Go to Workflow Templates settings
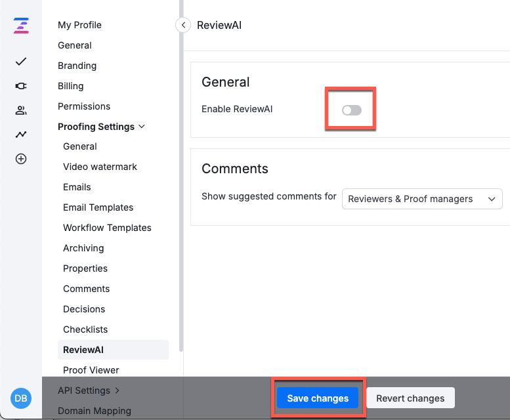The image size is (510, 420). [x=107, y=228]
